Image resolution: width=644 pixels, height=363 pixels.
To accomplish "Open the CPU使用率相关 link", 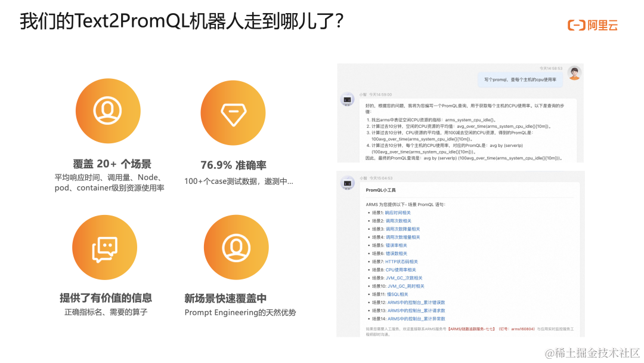I will tap(401, 270).
